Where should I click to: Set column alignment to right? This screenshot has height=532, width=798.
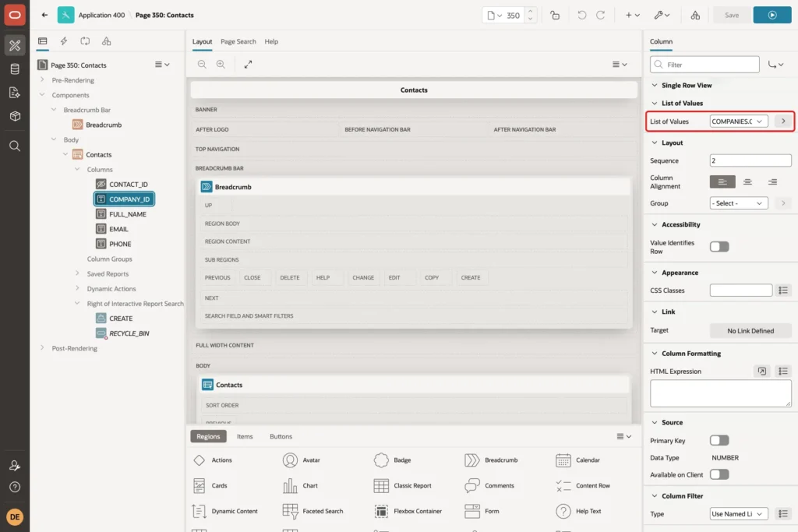pos(772,181)
